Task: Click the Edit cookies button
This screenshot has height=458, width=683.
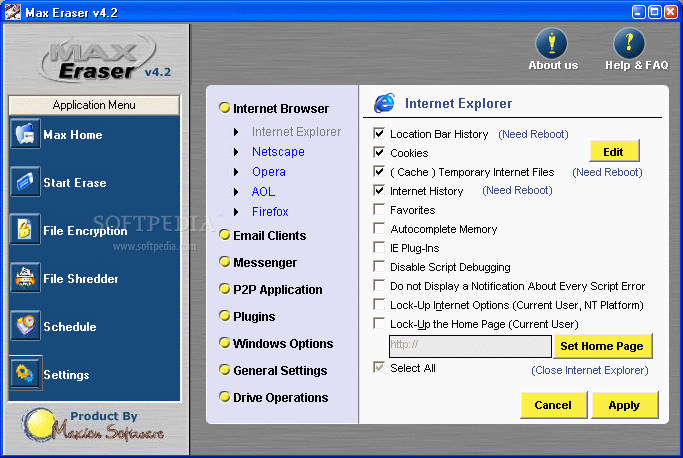Action: click(x=614, y=152)
